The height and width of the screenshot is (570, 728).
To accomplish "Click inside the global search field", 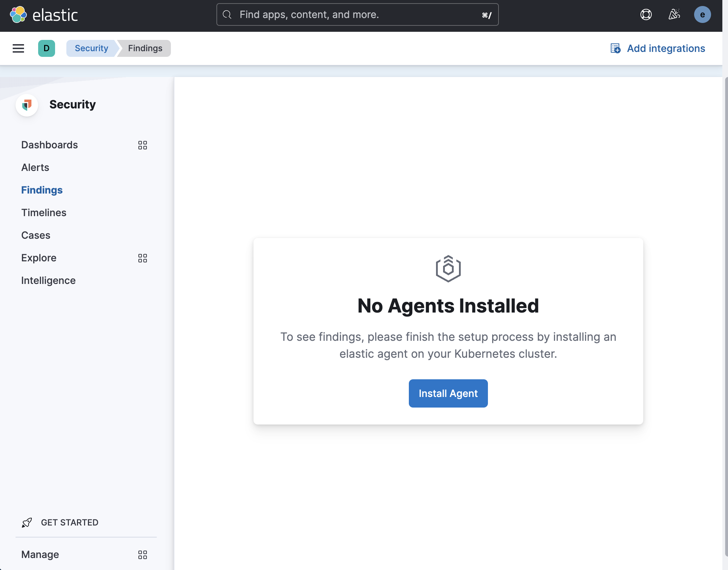I will pos(353,14).
